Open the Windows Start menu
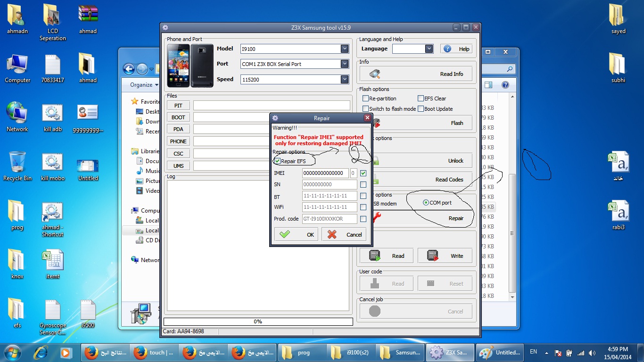 [13, 352]
